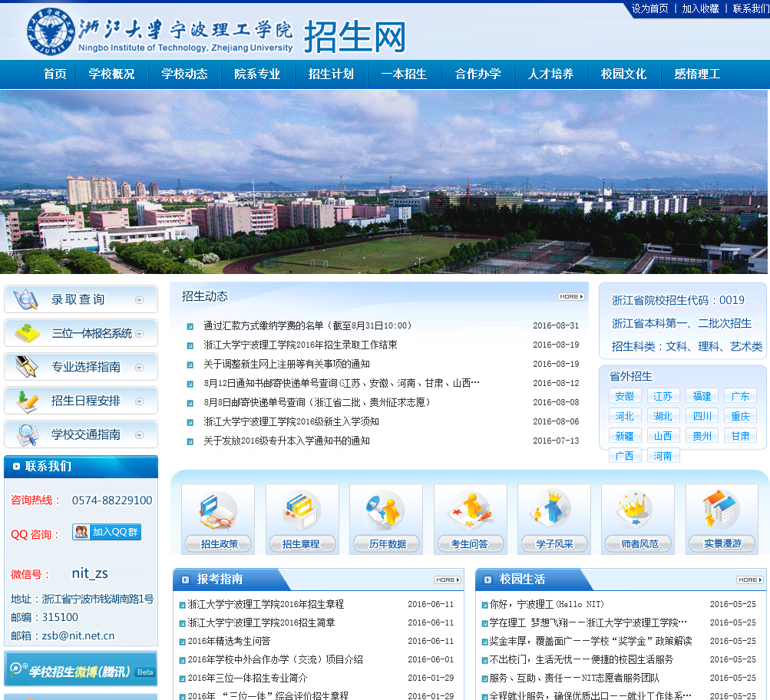This screenshot has width=770, height=700.
Task: Open news 浙江大学宁波理工学院2016年招生录取工作结束
Action: tap(300, 345)
